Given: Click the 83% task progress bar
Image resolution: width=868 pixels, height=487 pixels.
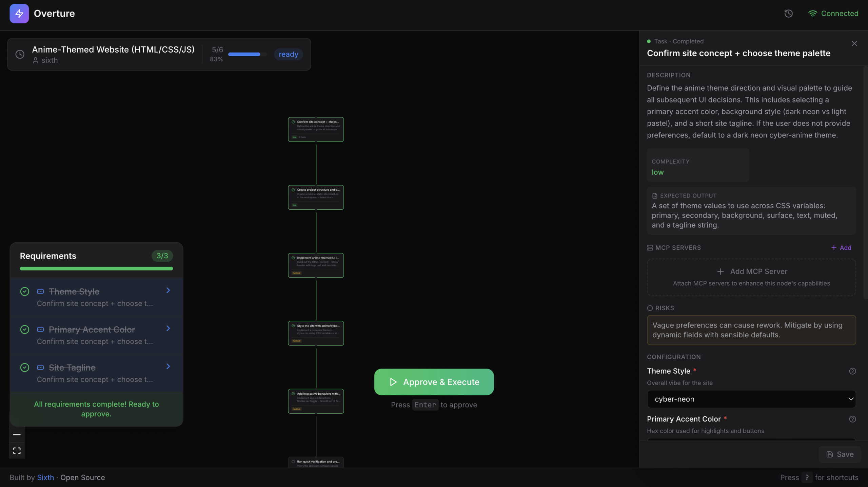Looking at the screenshot, I should click(247, 54).
